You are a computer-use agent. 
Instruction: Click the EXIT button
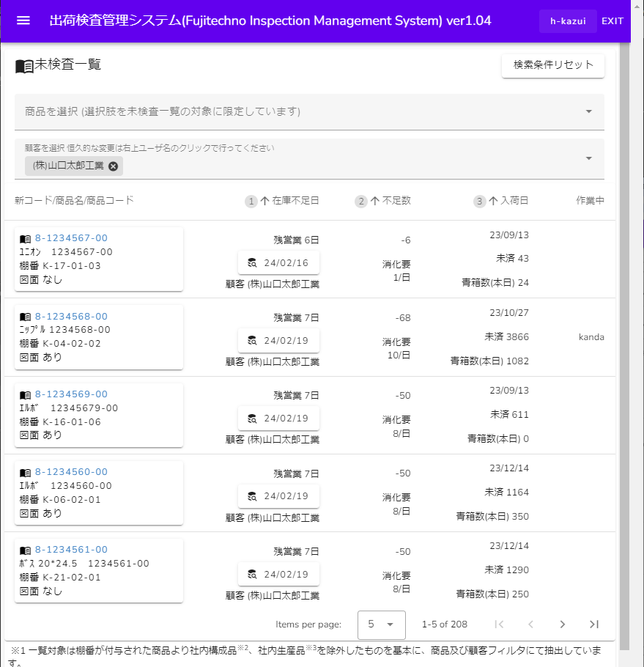pos(612,21)
